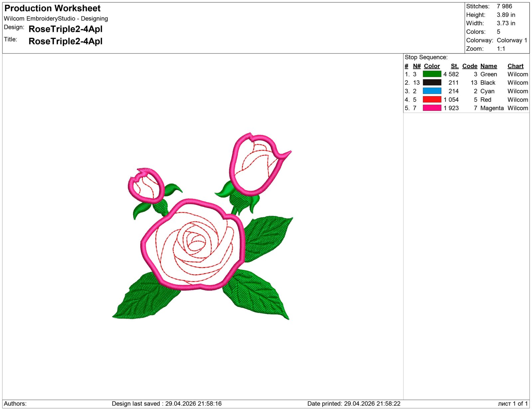Click the small left rosebud
532x409 pixels.
pos(146,186)
